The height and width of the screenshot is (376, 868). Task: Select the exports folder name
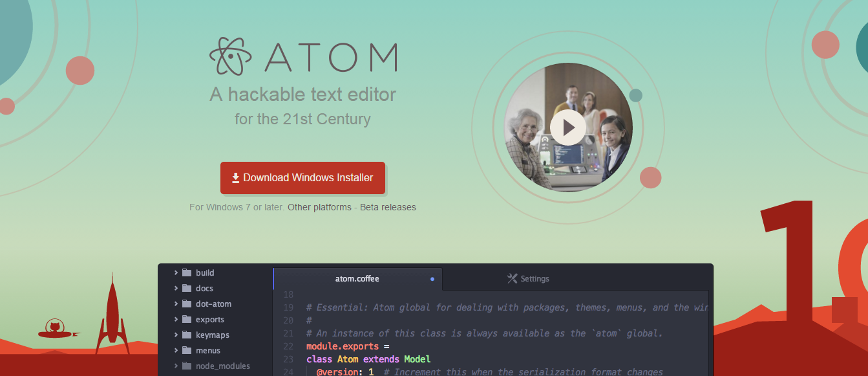[x=210, y=319]
